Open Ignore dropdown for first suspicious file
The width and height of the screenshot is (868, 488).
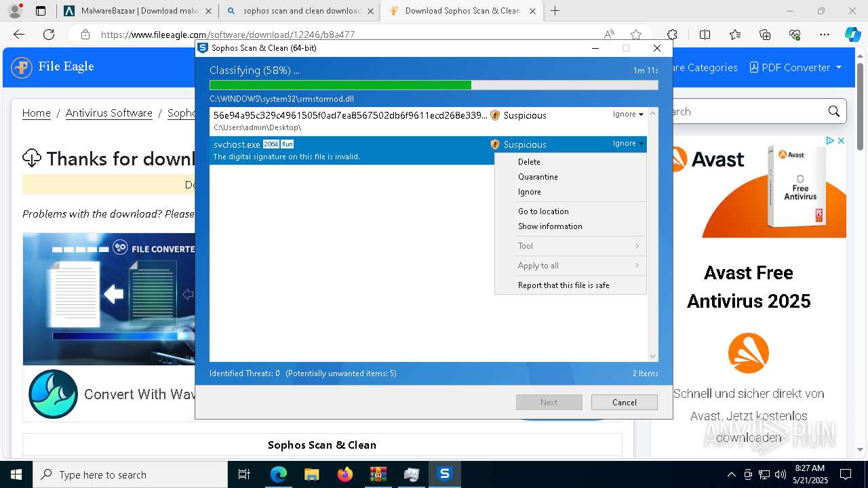[x=628, y=114]
